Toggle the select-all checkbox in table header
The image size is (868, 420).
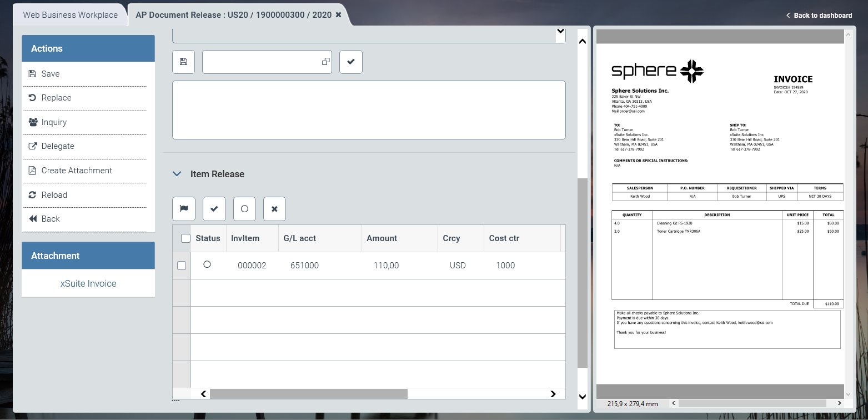(186, 238)
